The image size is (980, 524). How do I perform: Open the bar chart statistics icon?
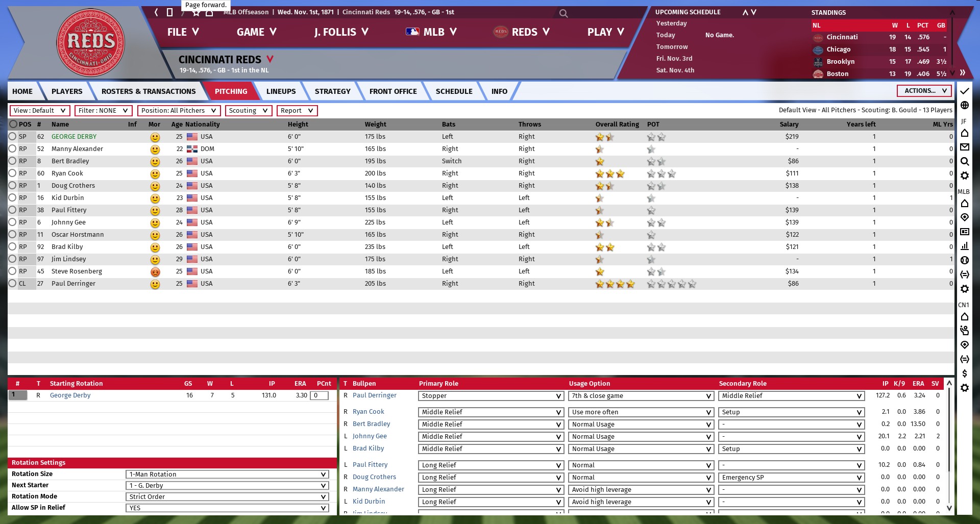tap(964, 246)
